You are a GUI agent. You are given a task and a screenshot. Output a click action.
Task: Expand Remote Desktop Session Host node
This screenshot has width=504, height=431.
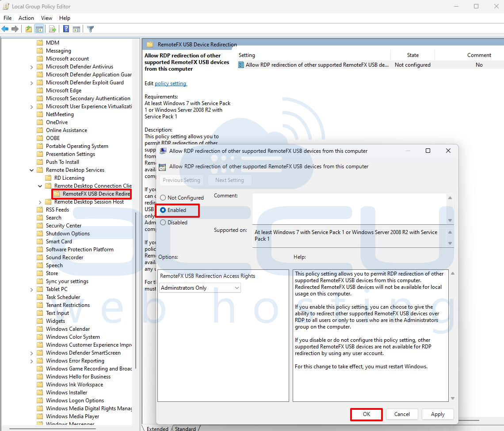click(x=40, y=202)
